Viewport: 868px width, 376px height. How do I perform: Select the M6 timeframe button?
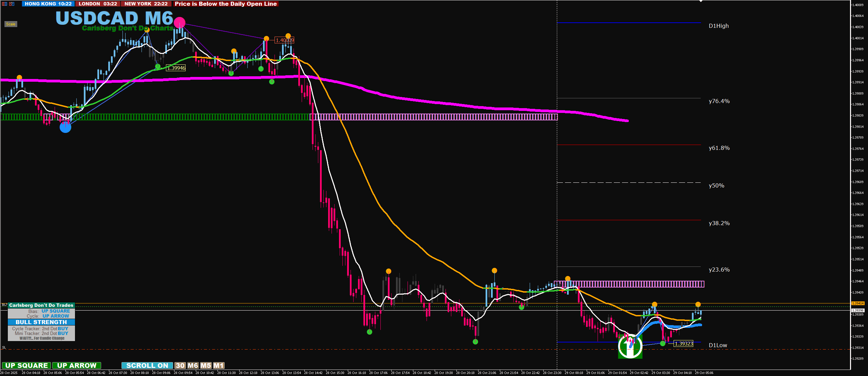[193, 365]
